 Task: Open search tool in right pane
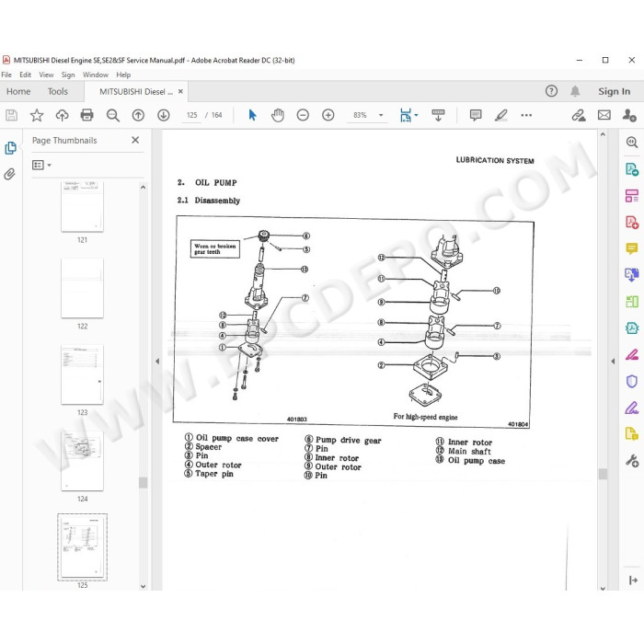click(632, 143)
